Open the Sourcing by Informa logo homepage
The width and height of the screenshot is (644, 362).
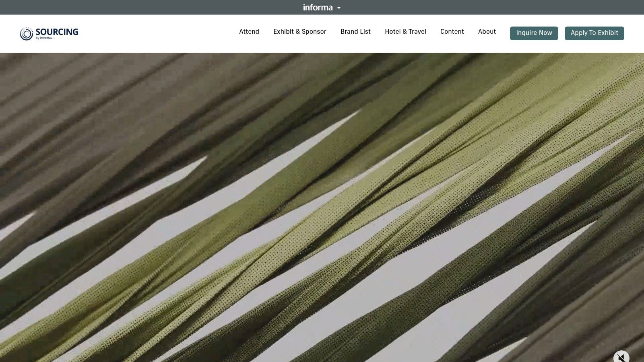click(49, 33)
